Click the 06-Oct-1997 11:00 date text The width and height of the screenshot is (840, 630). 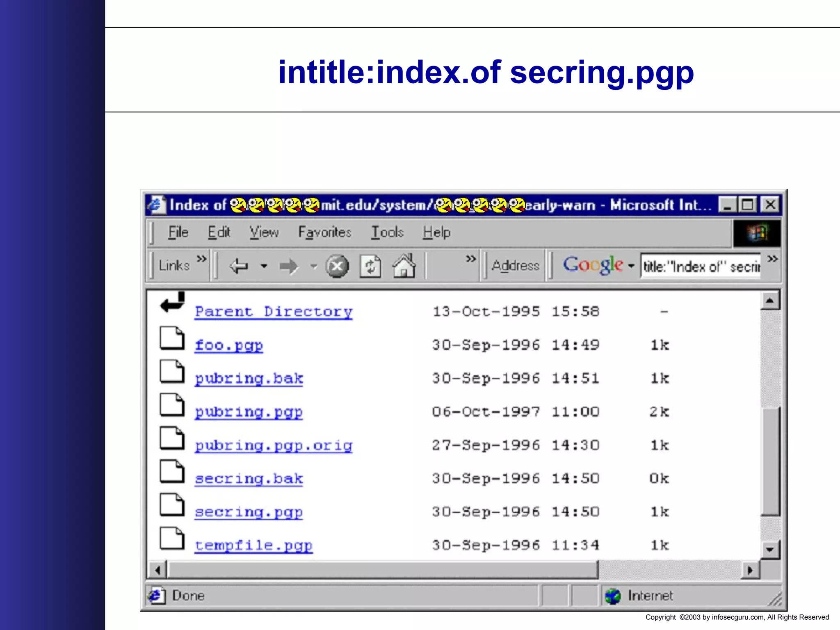click(x=516, y=411)
